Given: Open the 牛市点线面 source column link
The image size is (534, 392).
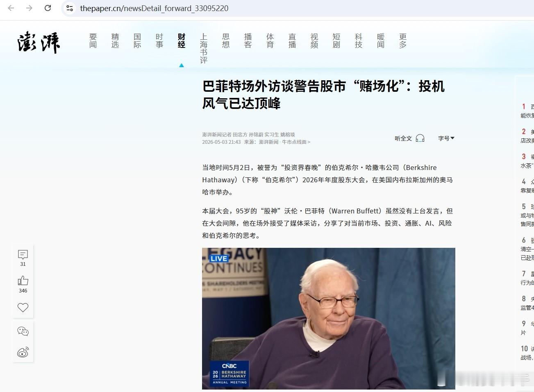Looking at the screenshot, I should (296, 142).
